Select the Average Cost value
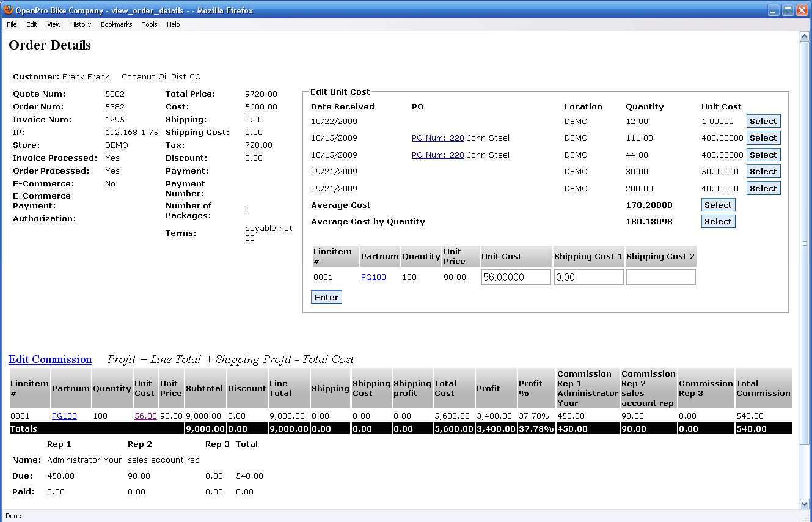Viewport: 812px width, 522px height. coord(718,205)
